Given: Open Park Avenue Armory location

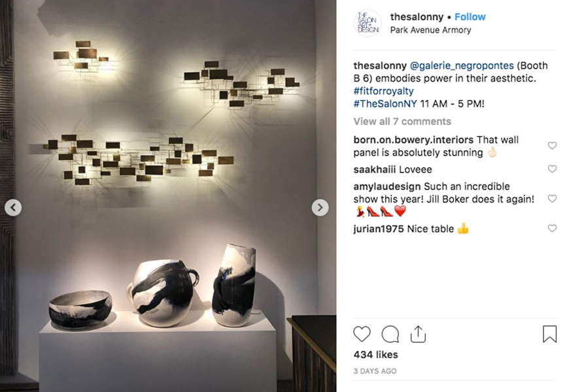Looking at the screenshot, I should tap(430, 30).
